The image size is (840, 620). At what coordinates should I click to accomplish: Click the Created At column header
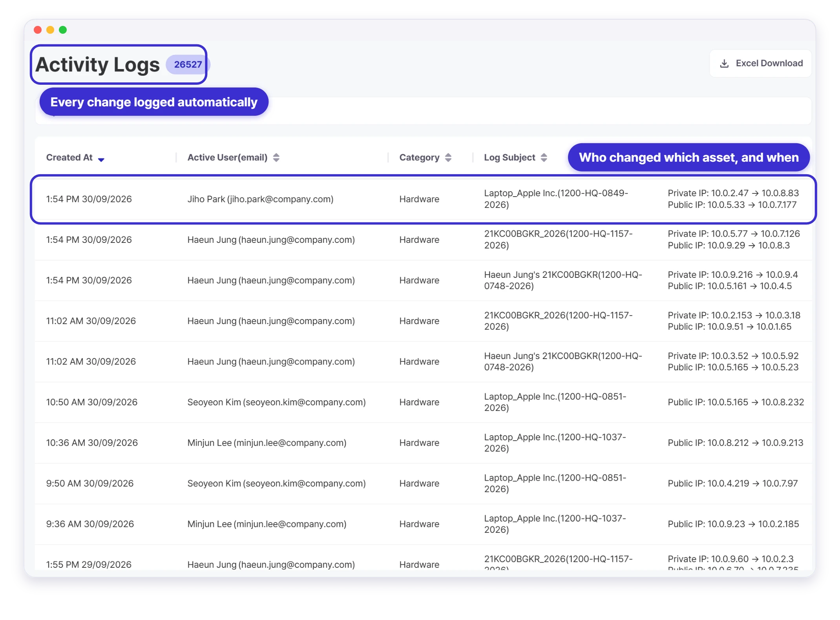tap(69, 158)
